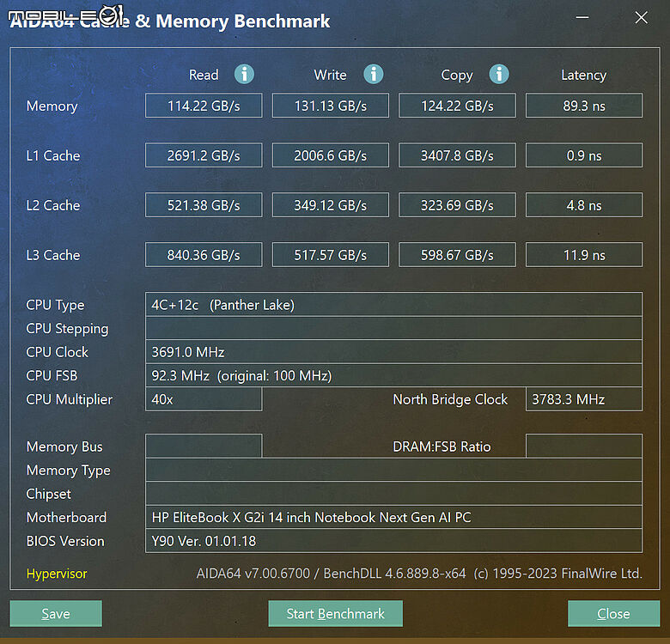Click the empty CPU Stepping field
This screenshot has width=670, height=644.
click(x=394, y=328)
